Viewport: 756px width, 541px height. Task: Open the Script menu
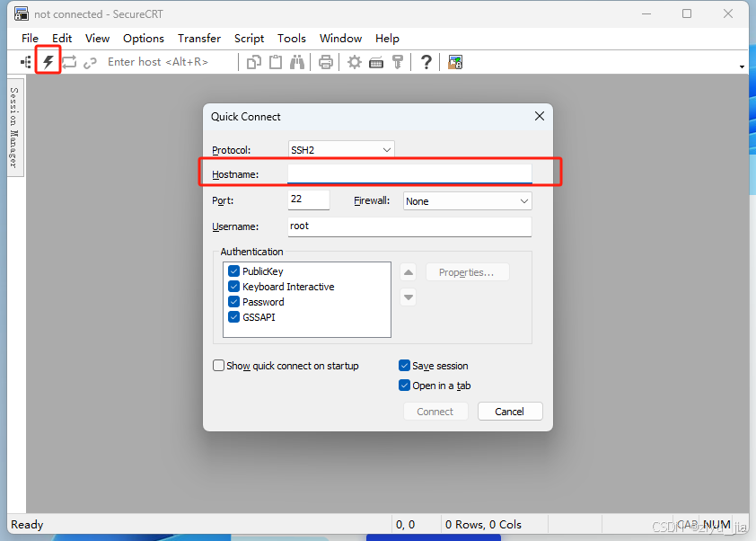[250, 38]
